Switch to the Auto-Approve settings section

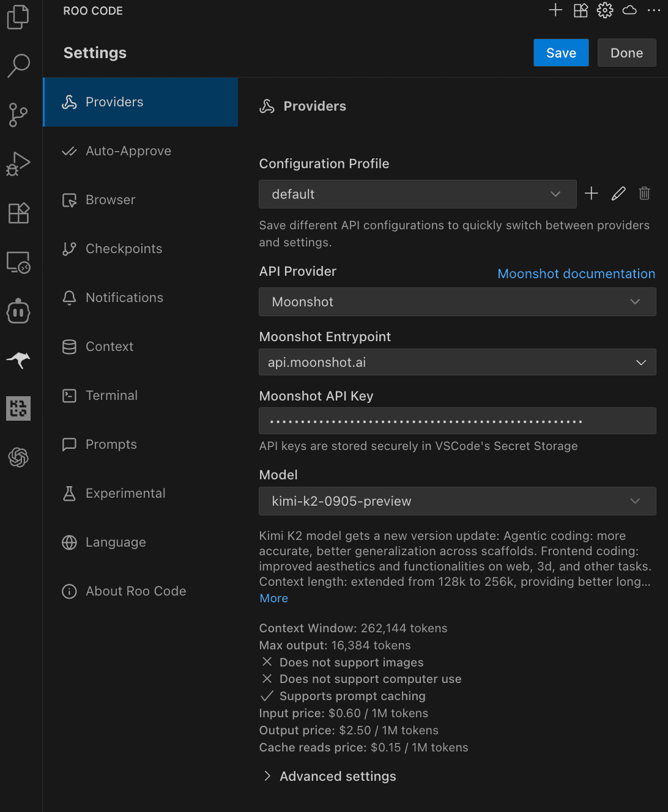point(128,150)
